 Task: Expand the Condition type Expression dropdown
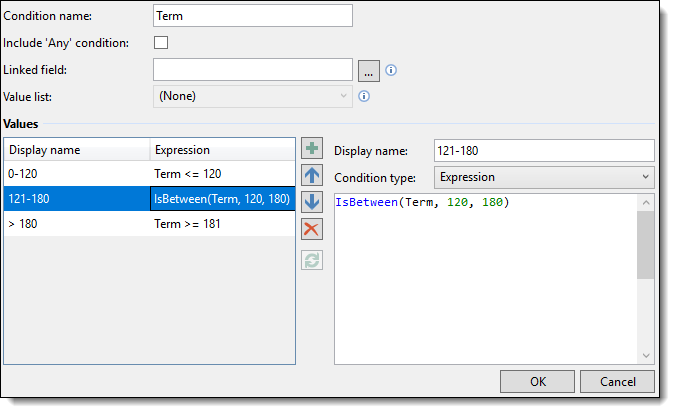pos(544,177)
